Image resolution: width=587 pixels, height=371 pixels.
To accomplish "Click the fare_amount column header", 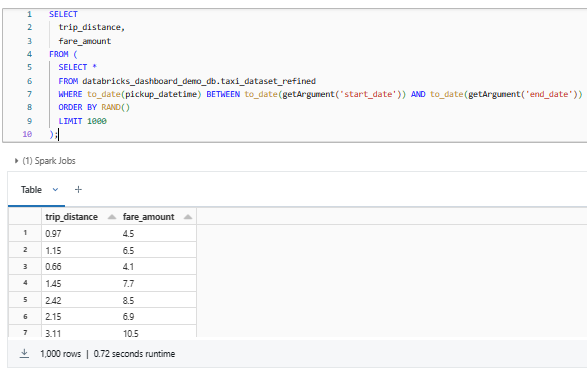I will point(149,217).
